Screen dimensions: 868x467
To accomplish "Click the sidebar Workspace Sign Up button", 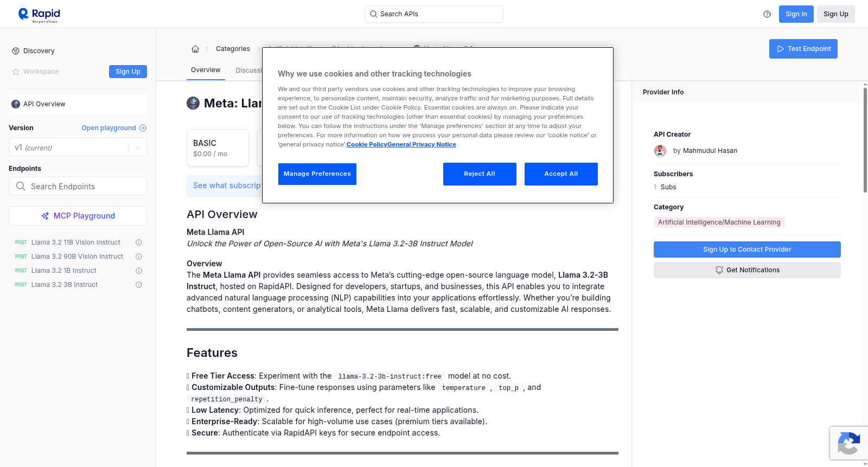I will [x=128, y=72].
